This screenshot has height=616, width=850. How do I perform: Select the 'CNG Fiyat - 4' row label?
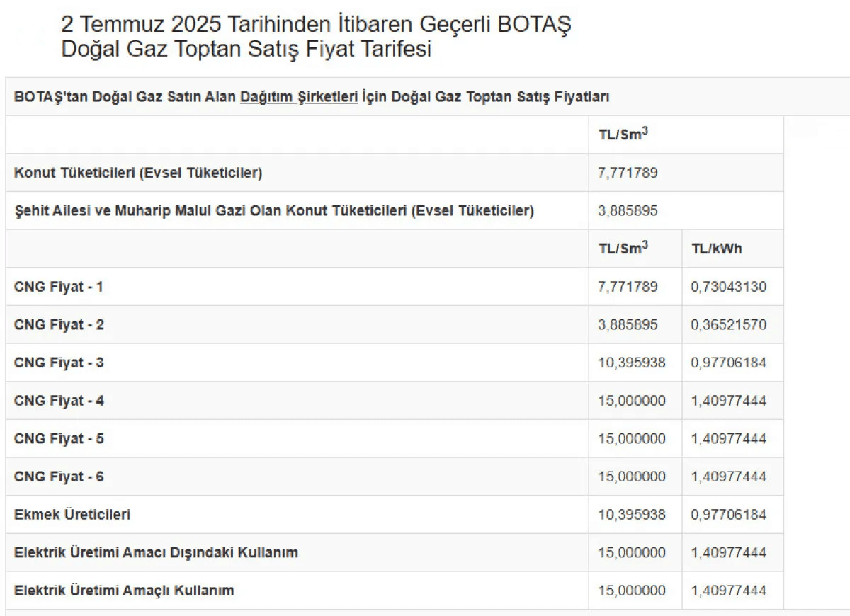click(59, 401)
